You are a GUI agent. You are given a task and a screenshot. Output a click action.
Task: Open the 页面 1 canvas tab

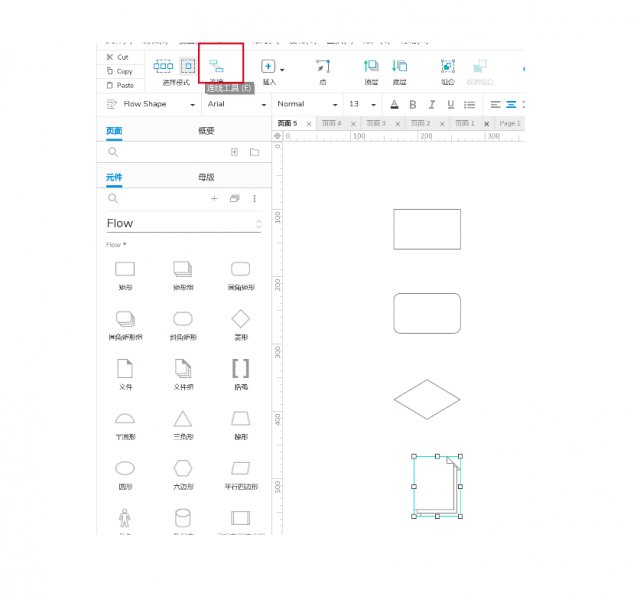[465, 123]
